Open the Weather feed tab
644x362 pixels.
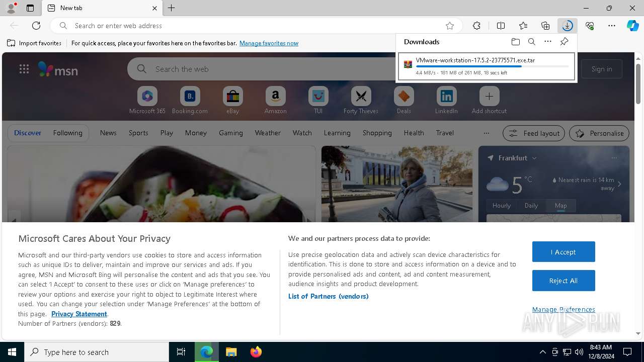[268, 133]
